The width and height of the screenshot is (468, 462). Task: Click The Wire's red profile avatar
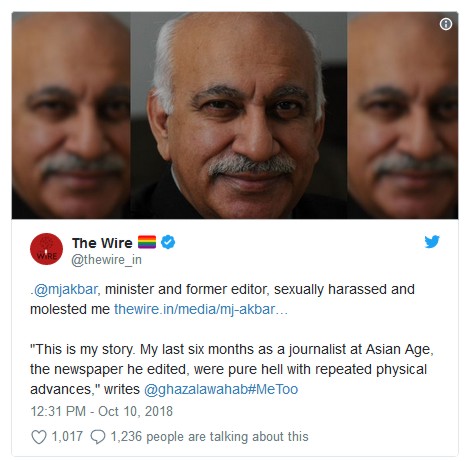[x=46, y=249]
